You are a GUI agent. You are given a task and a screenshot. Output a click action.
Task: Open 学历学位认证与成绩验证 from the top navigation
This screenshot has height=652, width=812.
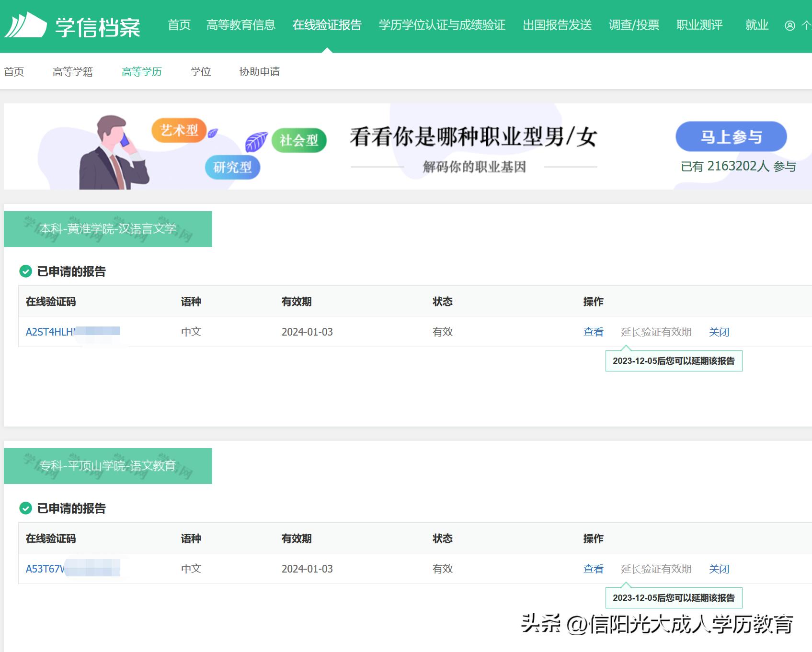pos(442,25)
